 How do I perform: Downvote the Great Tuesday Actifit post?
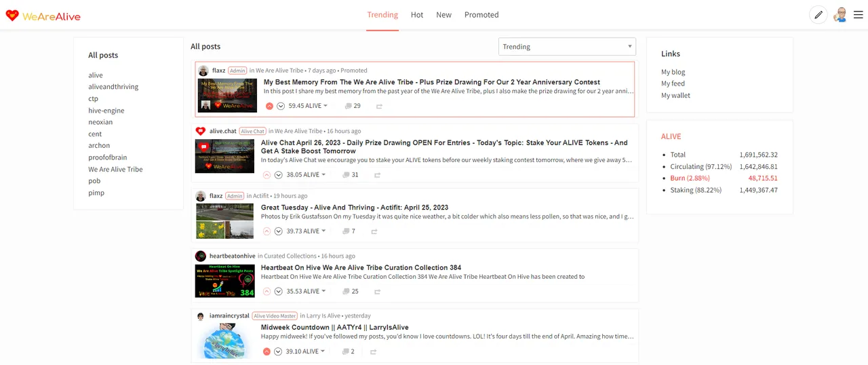[x=278, y=231]
